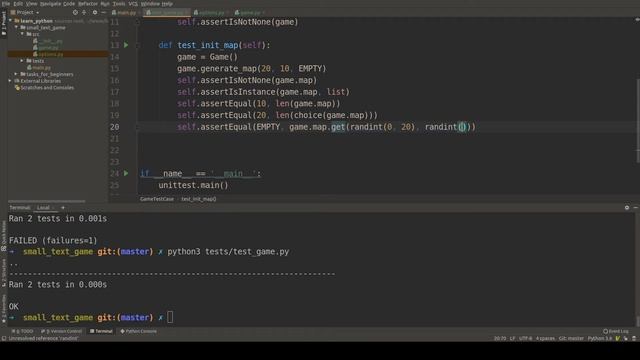Open the File menu
Screen dimensions: 640x360
6,4
